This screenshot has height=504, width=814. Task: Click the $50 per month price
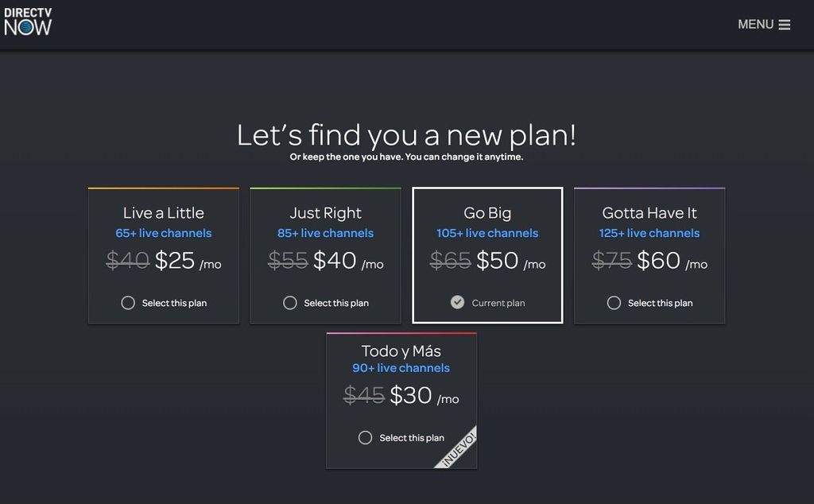(x=497, y=260)
